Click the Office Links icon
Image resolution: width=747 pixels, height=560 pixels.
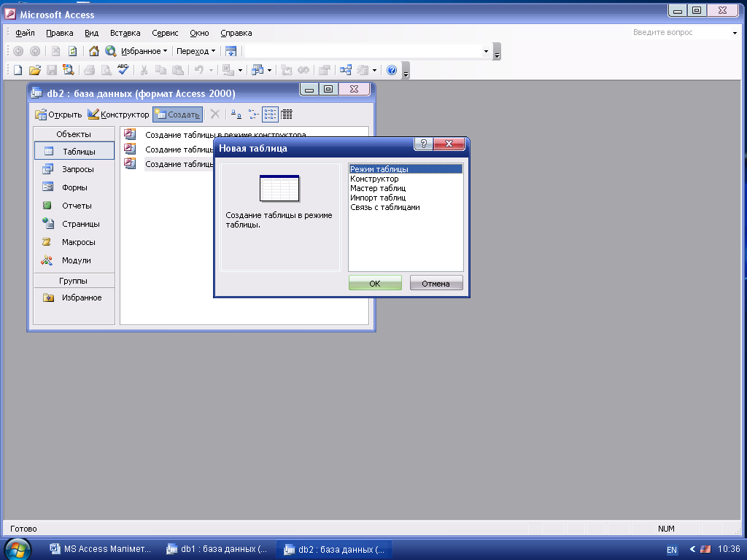tap(228, 71)
